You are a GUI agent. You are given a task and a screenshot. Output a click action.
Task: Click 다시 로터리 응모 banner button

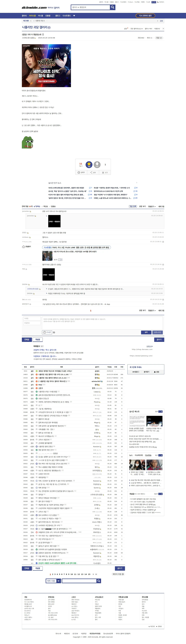point(145,16)
